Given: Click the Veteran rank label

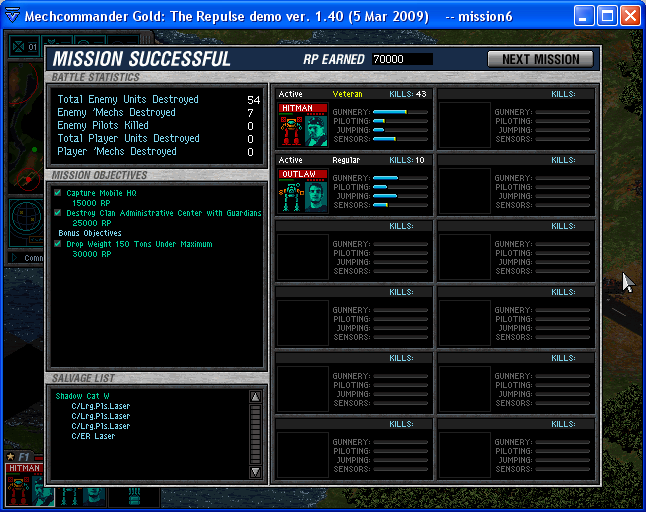Looking at the screenshot, I should [x=347, y=94].
